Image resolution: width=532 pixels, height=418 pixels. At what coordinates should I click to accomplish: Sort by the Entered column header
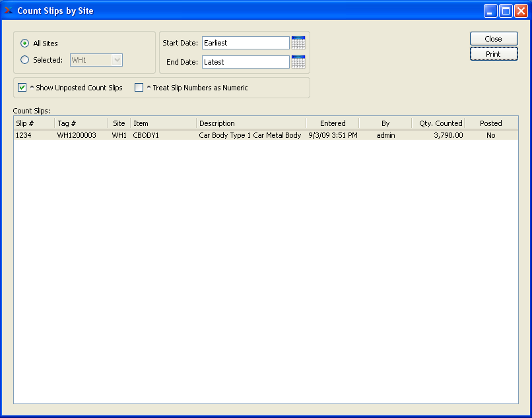pyautogui.click(x=333, y=123)
